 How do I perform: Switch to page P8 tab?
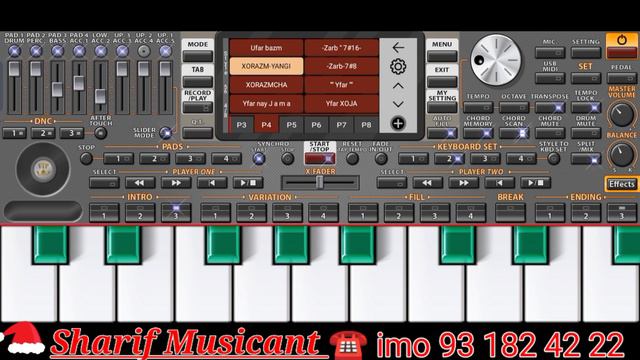click(x=366, y=124)
